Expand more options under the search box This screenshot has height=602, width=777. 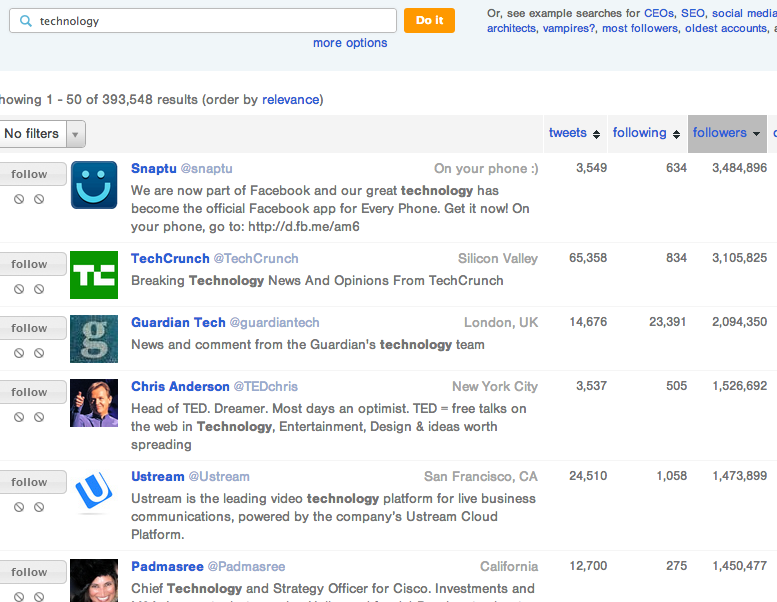tap(350, 43)
